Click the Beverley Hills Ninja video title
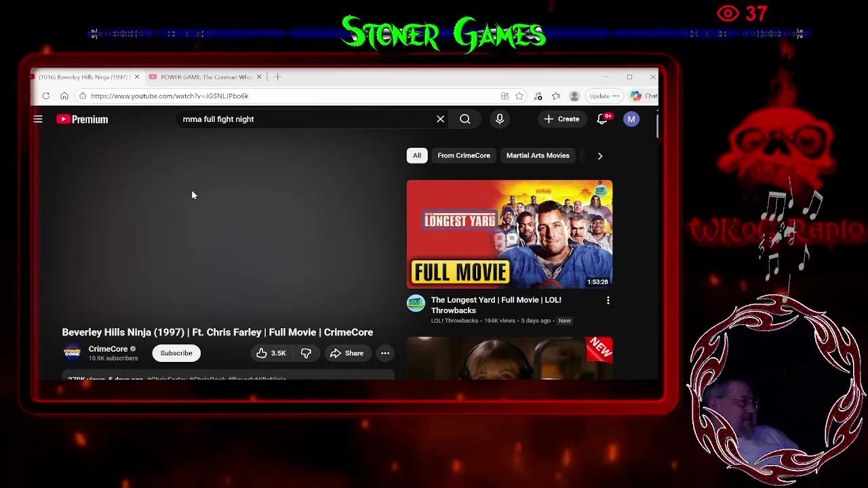 coord(218,332)
